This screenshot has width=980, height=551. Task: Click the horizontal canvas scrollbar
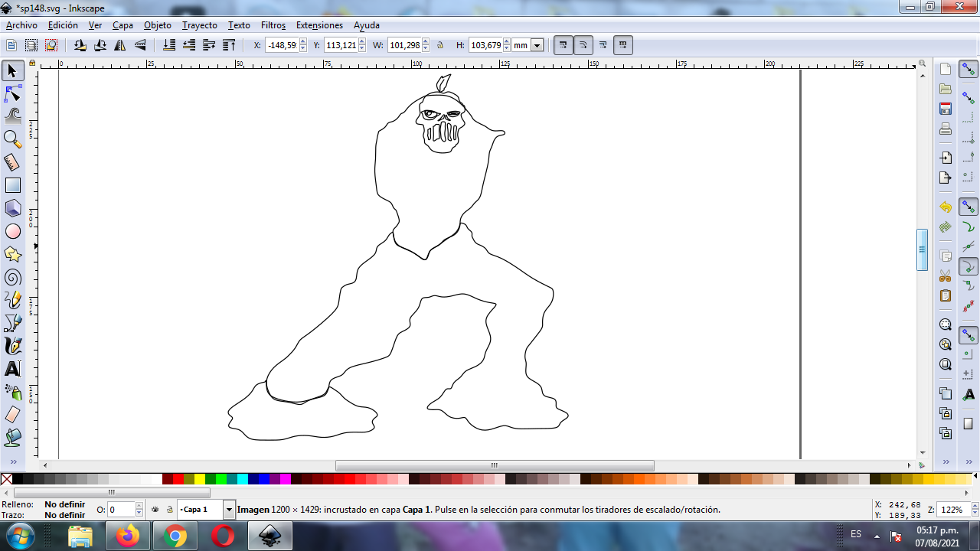[495, 465]
